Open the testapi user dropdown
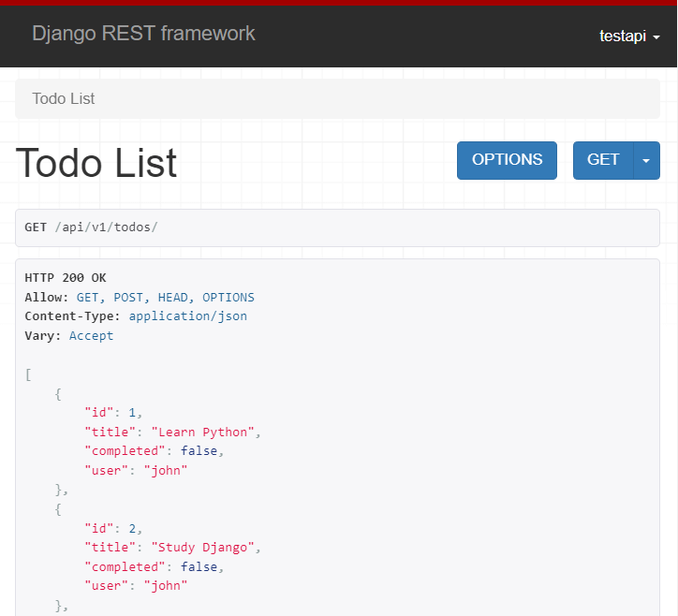 (x=629, y=36)
